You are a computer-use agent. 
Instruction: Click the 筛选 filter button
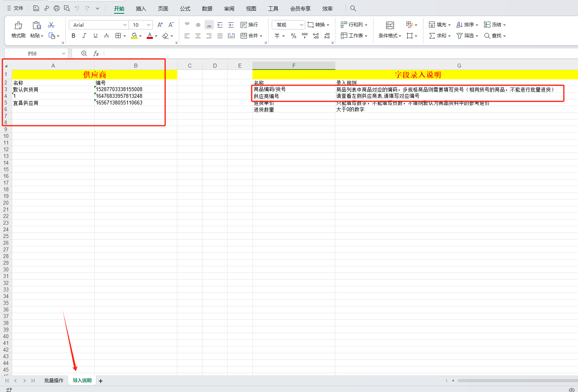coord(467,36)
